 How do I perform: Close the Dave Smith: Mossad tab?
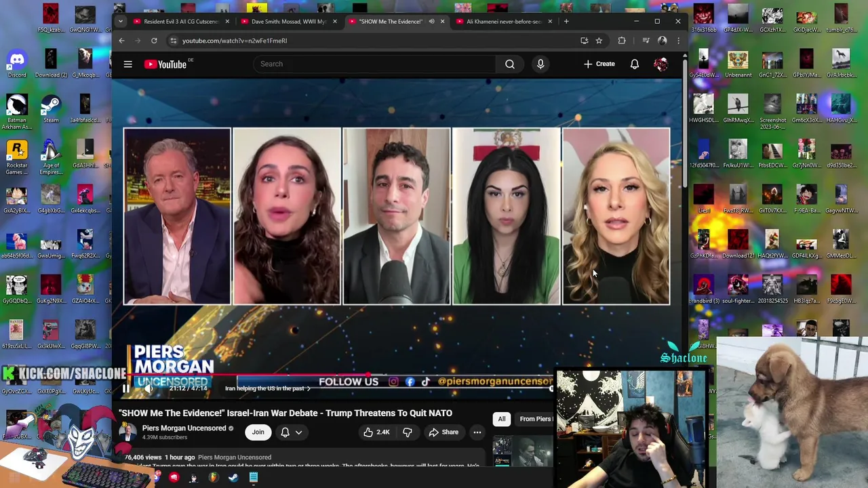coord(334,22)
